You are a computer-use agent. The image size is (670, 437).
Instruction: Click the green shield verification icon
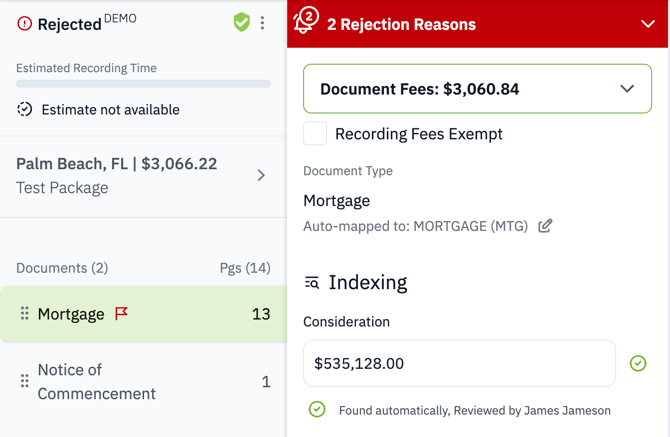pyautogui.click(x=241, y=22)
